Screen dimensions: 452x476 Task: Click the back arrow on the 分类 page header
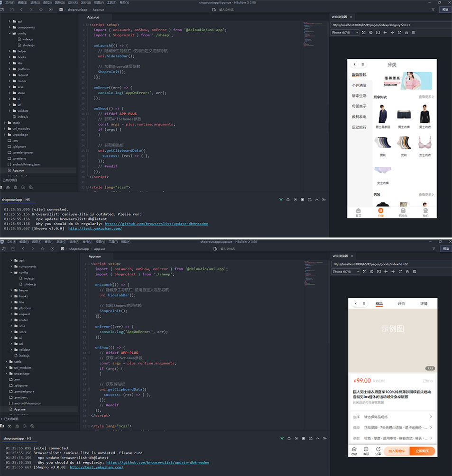[354, 64]
